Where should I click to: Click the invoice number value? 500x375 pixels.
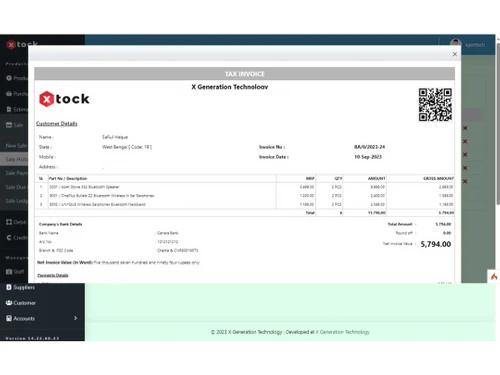point(369,147)
